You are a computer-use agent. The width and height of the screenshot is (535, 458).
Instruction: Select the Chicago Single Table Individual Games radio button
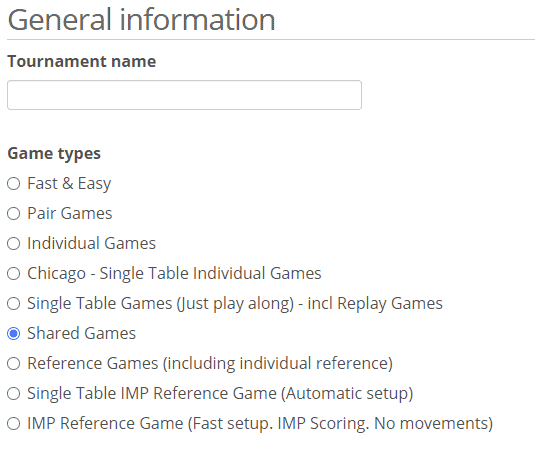coord(14,274)
